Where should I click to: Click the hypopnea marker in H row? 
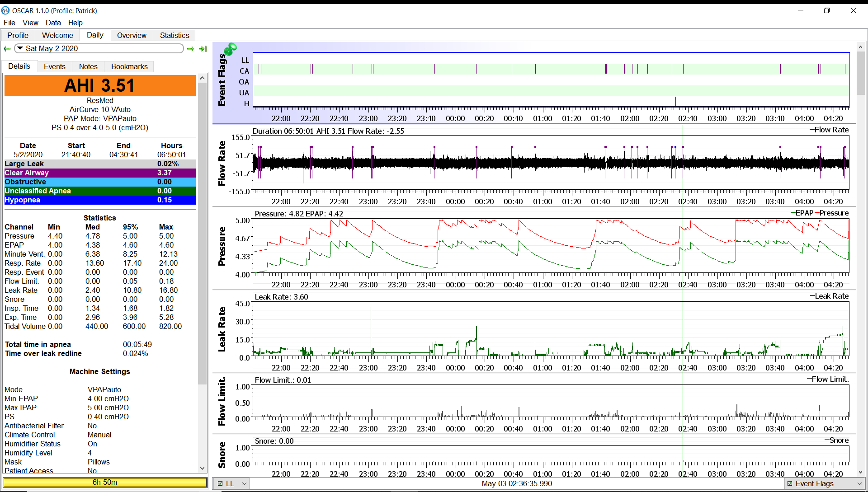pos(675,102)
